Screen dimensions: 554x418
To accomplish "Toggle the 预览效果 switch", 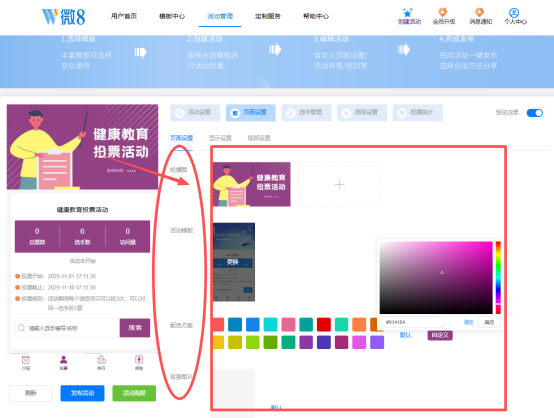I will 535,113.
